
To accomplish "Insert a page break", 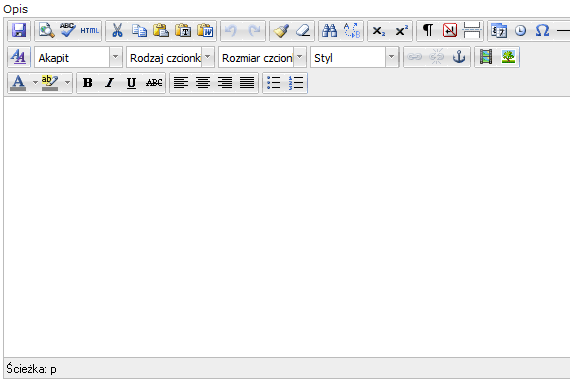I will coord(472,31).
